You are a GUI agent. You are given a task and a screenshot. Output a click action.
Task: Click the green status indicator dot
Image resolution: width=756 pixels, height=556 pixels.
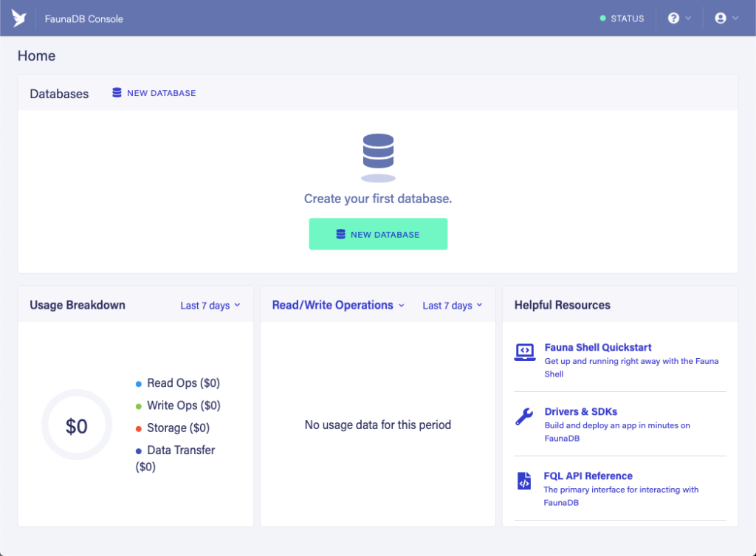pyautogui.click(x=602, y=18)
